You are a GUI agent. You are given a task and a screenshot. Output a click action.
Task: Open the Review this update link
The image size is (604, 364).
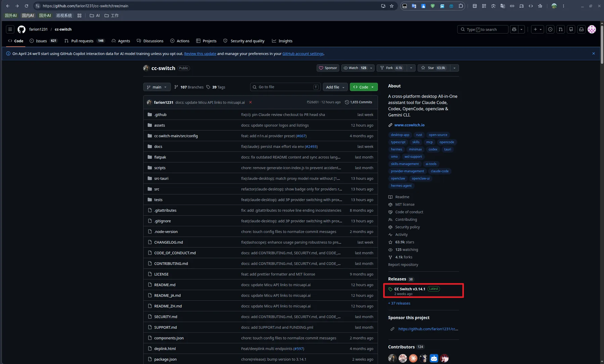click(200, 54)
